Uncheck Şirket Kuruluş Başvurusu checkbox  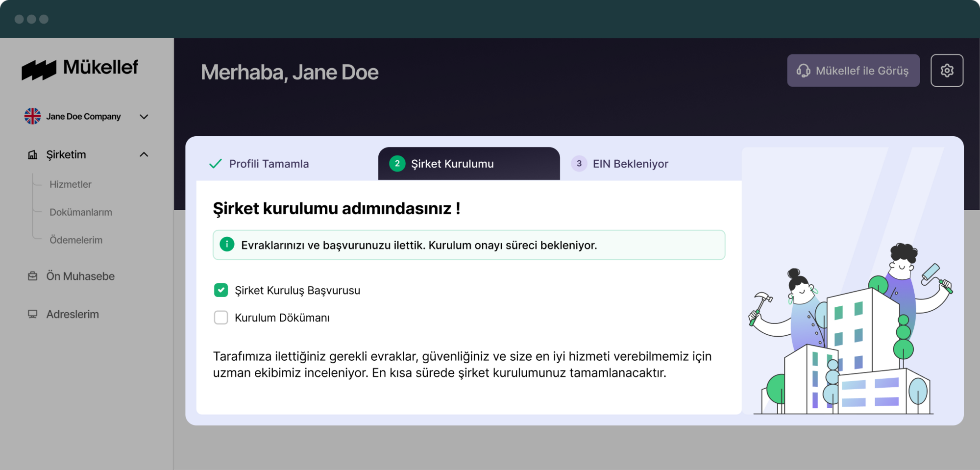[221, 290]
